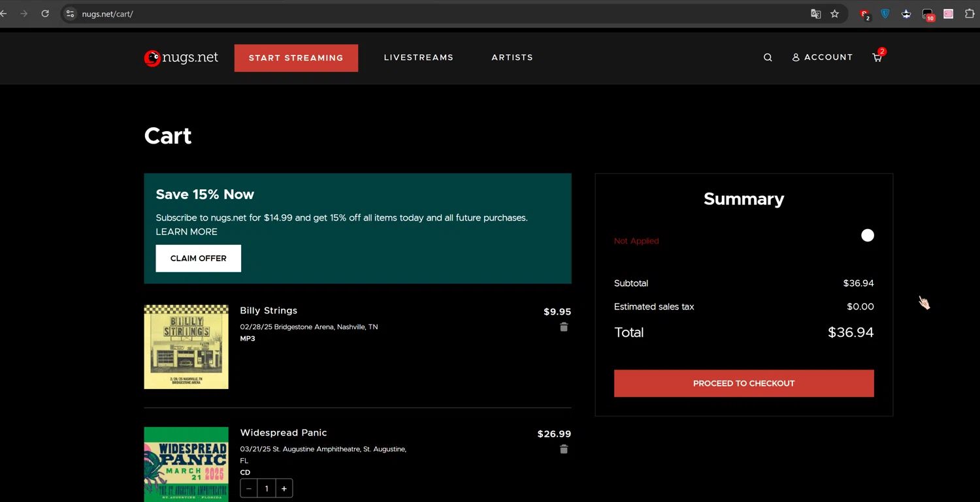Viewport: 980px width, 502px height.
Task: Go back using browser back arrow
Action: point(3,14)
